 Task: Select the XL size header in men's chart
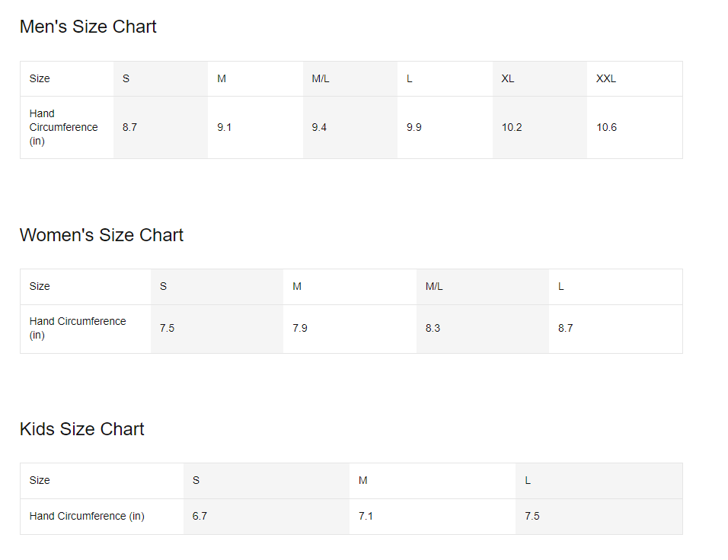point(508,79)
